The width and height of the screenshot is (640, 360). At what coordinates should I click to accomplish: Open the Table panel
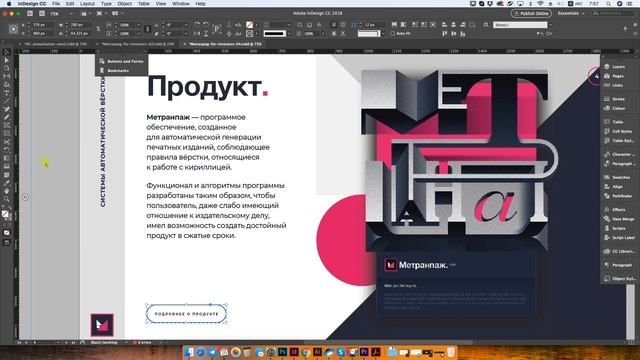pyautogui.click(x=613, y=122)
